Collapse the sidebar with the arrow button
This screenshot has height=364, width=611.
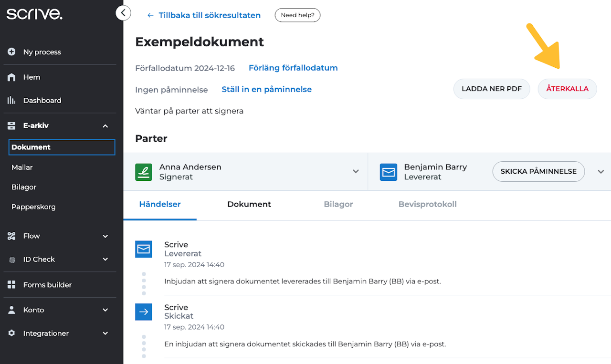(123, 13)
